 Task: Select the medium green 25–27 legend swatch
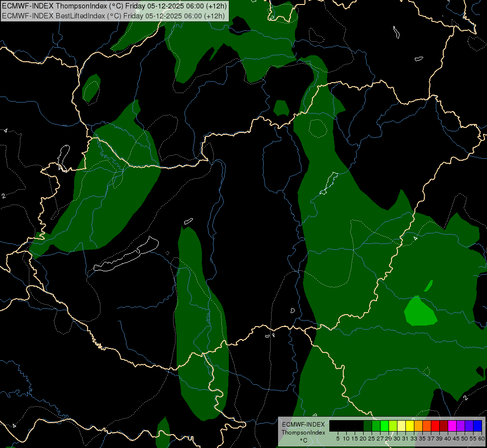coord(376,426)
